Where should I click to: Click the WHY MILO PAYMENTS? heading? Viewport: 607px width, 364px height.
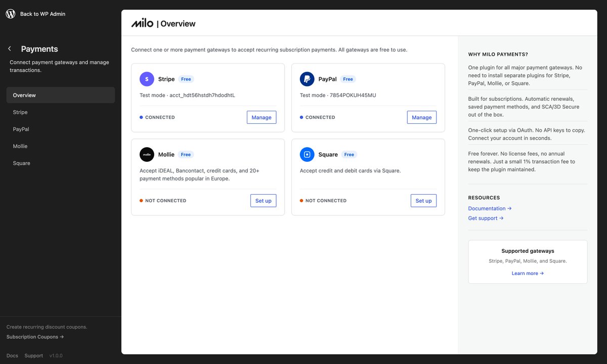tap(498, 55)
